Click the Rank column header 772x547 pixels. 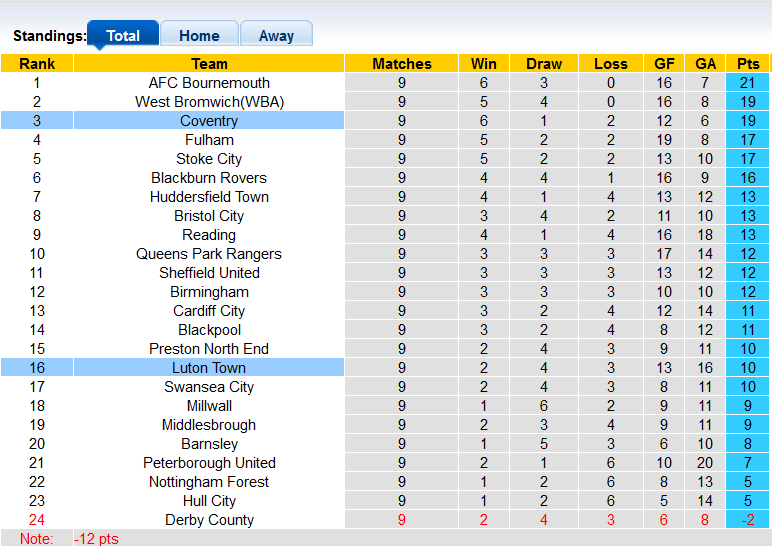pos(37,64)
